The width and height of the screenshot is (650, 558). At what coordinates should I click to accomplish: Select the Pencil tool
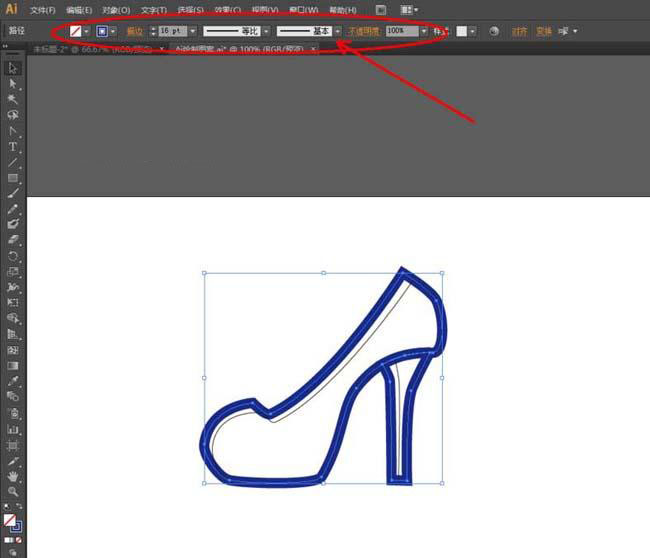click(12, 209)
